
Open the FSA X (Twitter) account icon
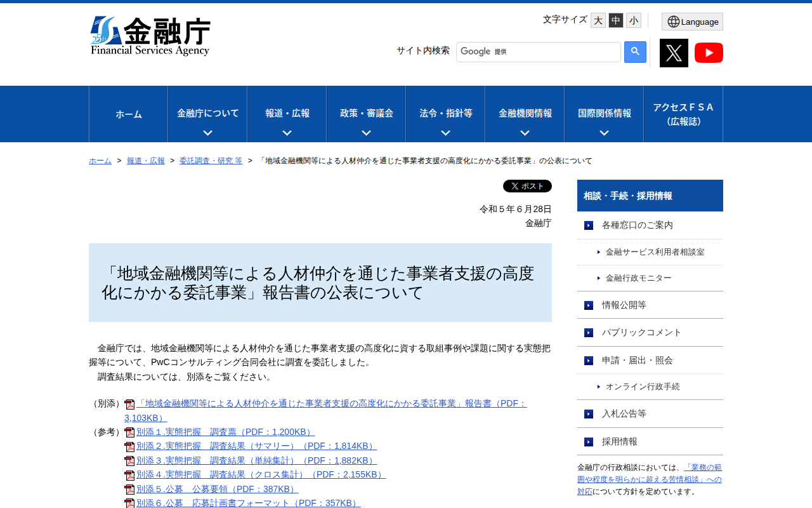click(674, 53)
